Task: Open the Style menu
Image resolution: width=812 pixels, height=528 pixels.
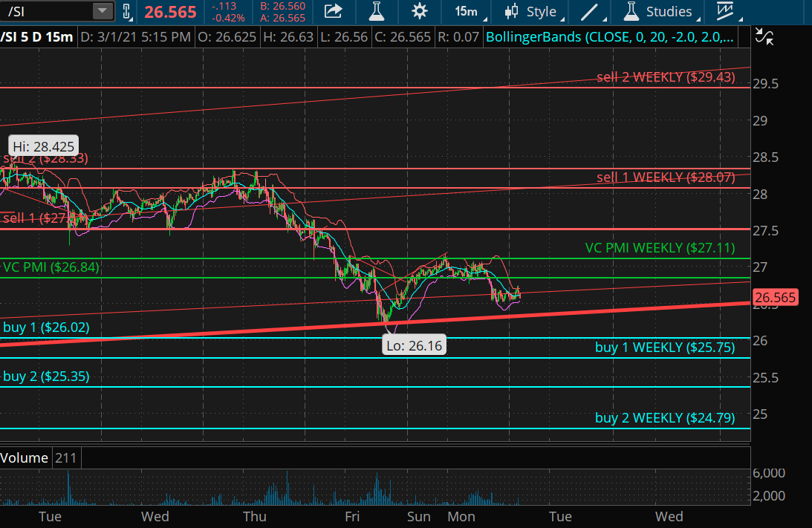Action: (542, 11)
